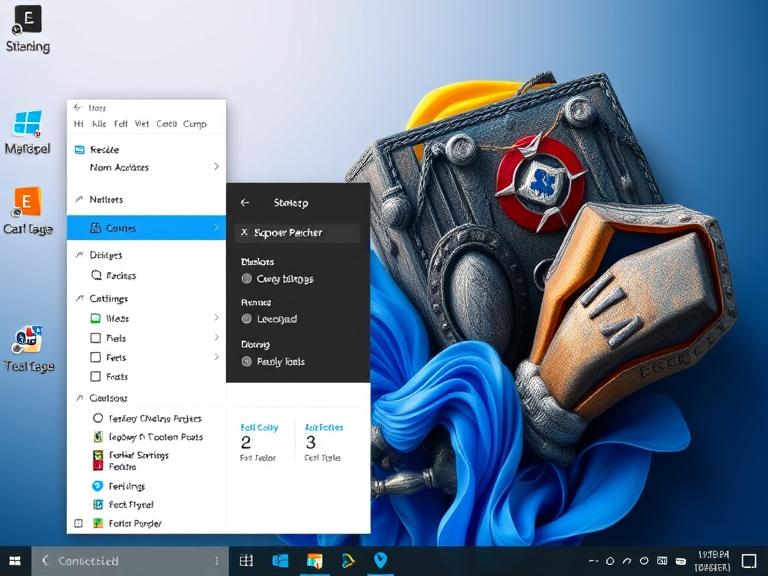Click the Conlictiiell taskbar search field

(x=130, y=561)
